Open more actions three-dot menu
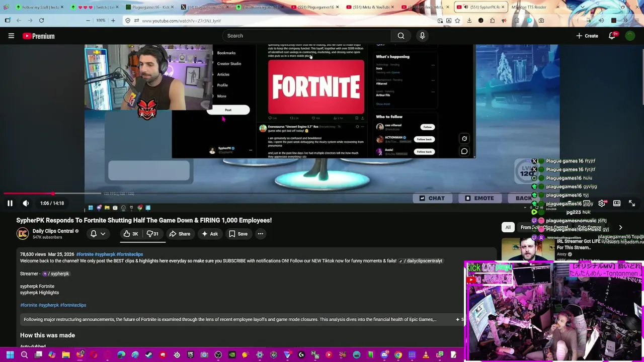The image size is (644, 362). (x=261, y=234)
